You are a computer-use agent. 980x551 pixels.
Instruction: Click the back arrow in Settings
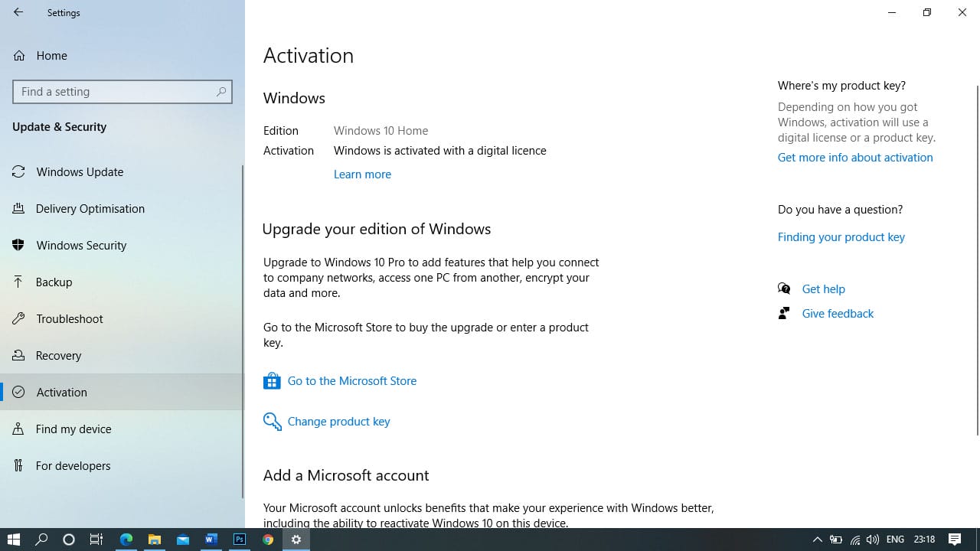point(18,12)
